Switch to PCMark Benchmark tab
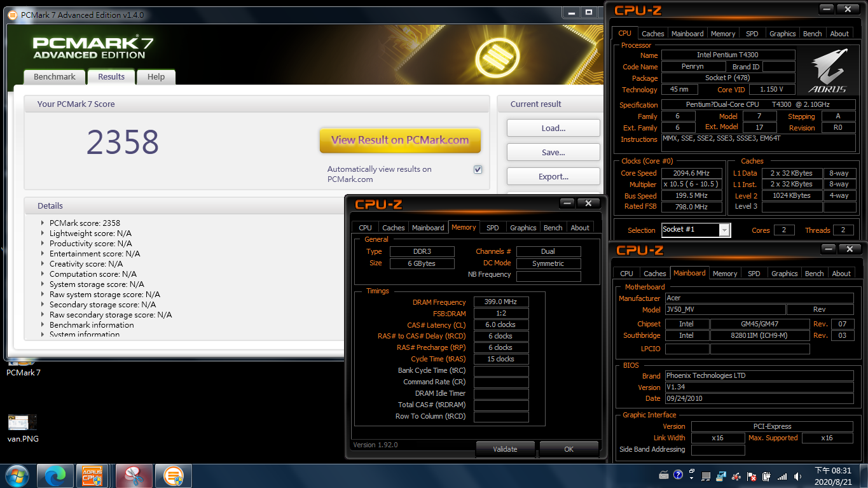The width and height of the screenshot is (868, 488). click(55, 76)
